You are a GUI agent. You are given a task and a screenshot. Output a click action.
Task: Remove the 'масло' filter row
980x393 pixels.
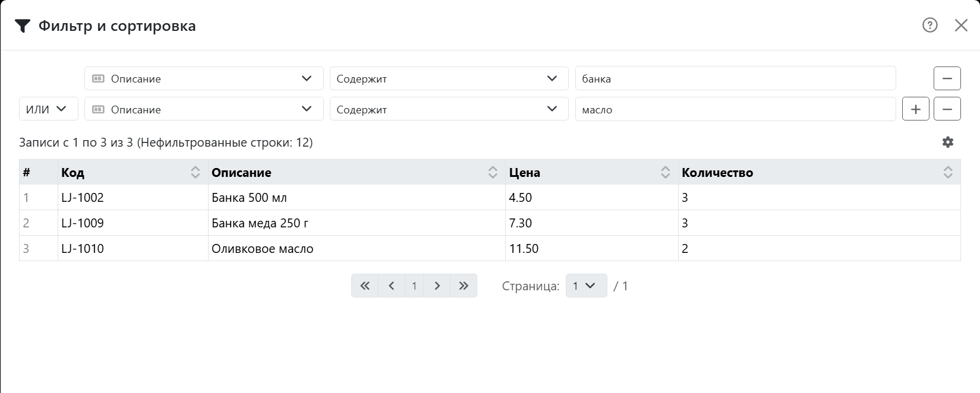click(947, 109)
